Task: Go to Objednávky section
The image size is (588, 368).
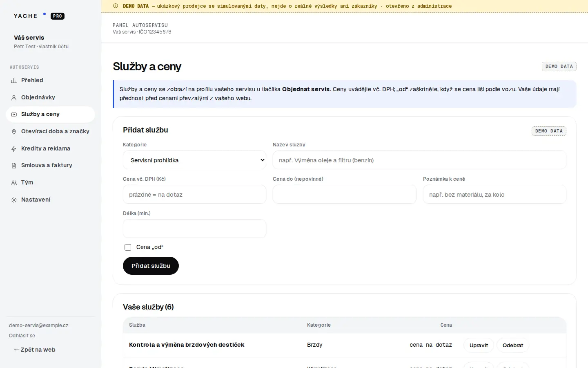Action: point(50,98)
